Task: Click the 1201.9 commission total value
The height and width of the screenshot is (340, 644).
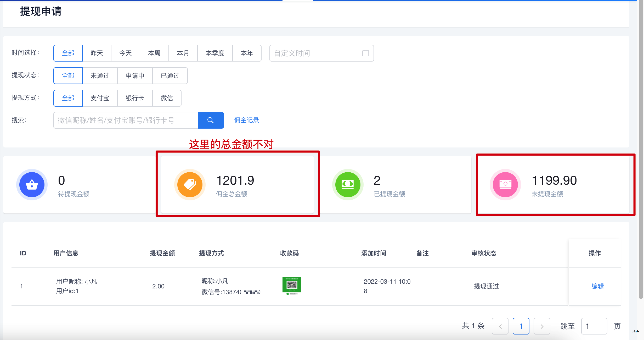Action: [235, 180]
